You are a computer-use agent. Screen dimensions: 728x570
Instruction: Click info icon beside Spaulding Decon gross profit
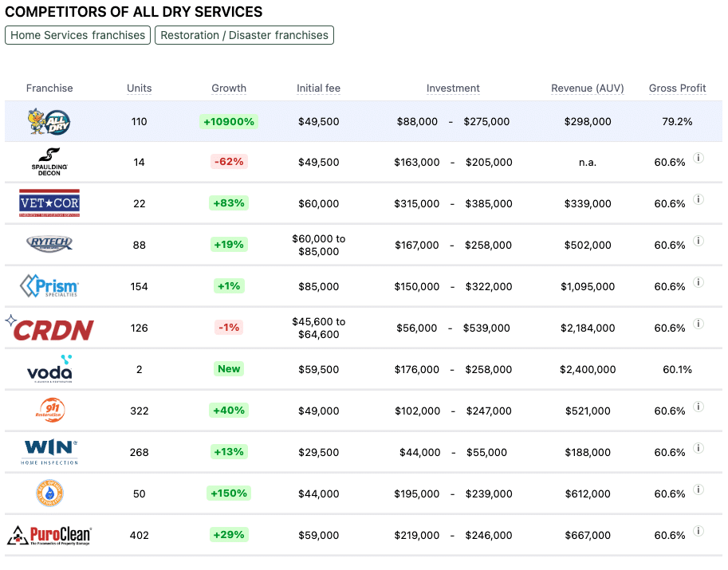click(698, 158)
